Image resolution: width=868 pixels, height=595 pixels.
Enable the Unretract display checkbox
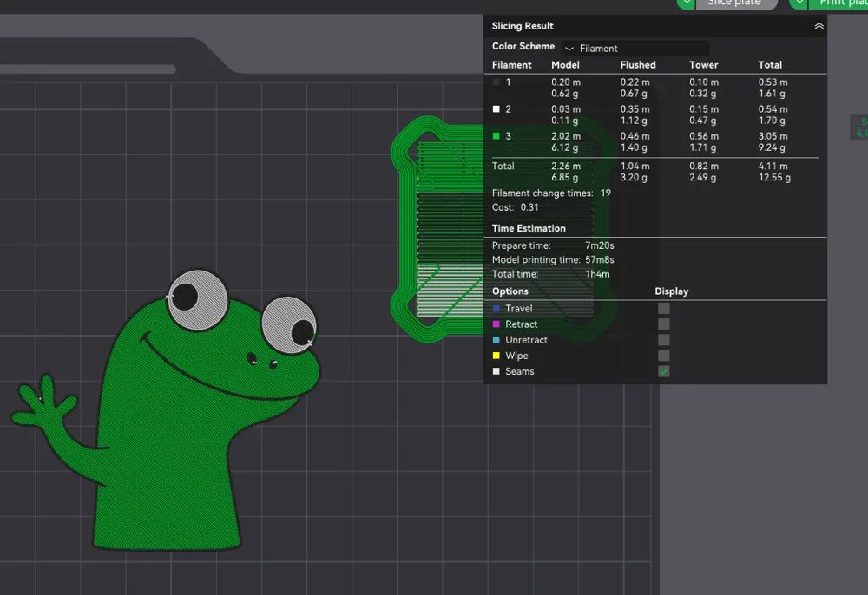click(664, 340)
